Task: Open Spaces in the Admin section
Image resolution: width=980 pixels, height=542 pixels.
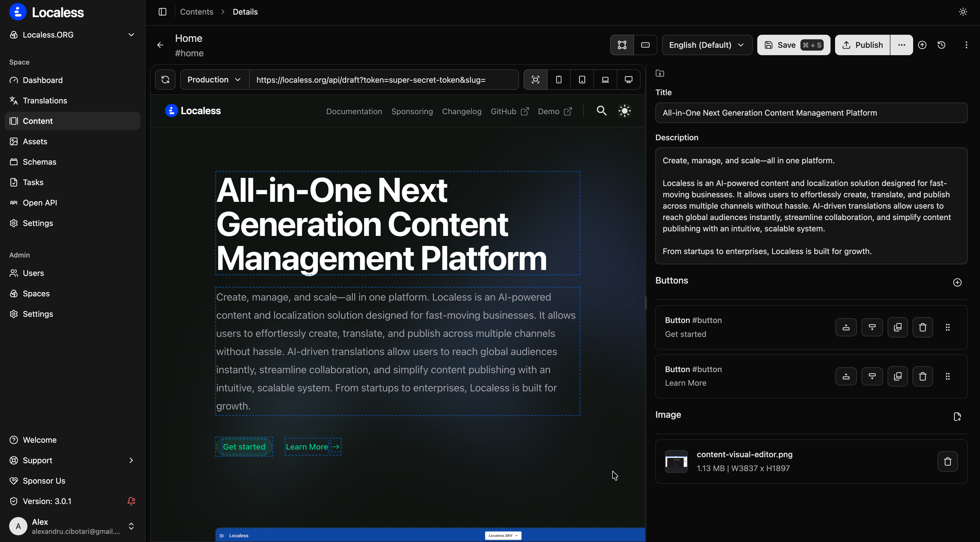Action: [x=72, y=293]
